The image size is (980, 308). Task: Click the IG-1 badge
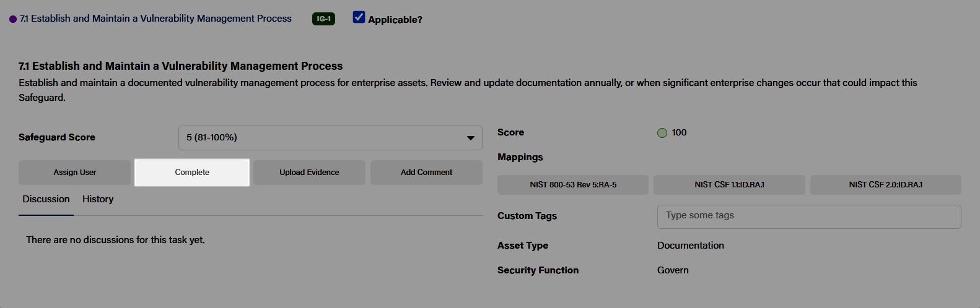(x=323, y=19)
